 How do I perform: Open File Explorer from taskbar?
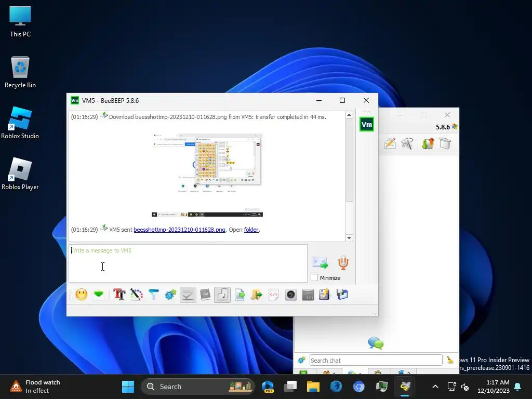(x=313, y=387)
